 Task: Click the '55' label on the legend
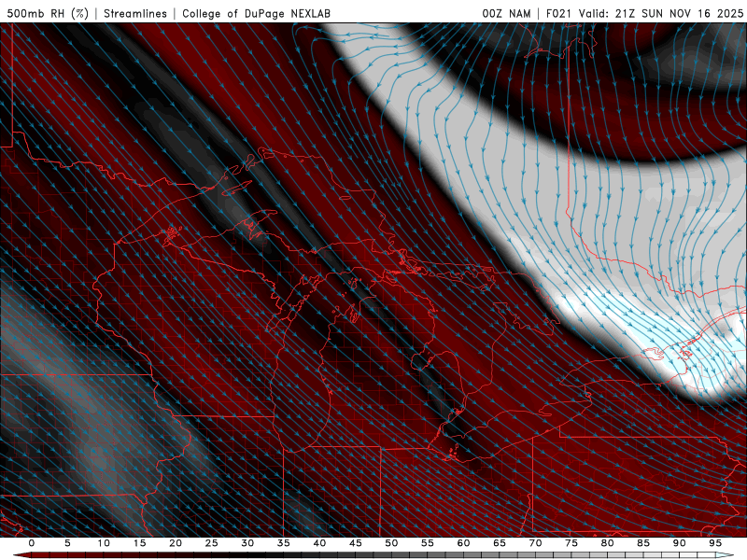click(428, 543)
